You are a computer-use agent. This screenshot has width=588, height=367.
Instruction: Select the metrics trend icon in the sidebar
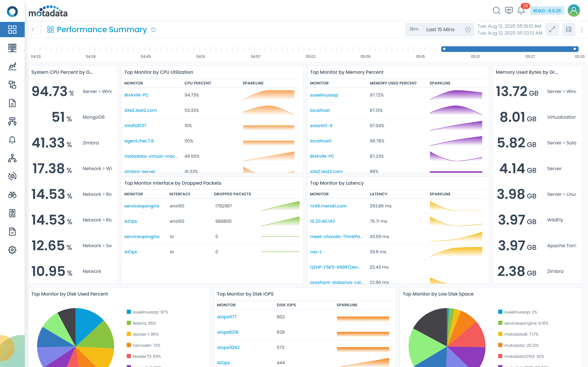click(12, 66)
